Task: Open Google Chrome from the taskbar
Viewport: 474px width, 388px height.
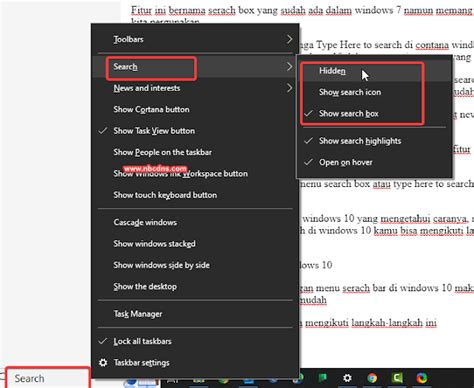Action: click(372, 378)
